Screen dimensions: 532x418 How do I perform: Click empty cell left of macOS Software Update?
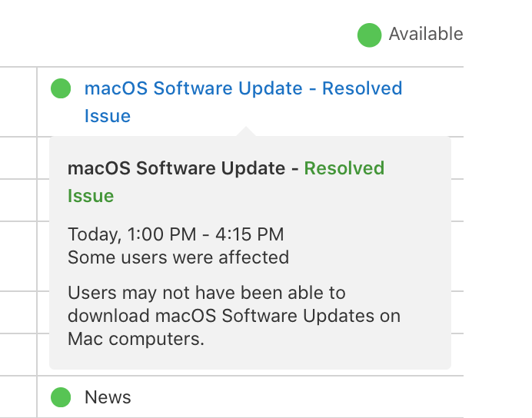17,101
